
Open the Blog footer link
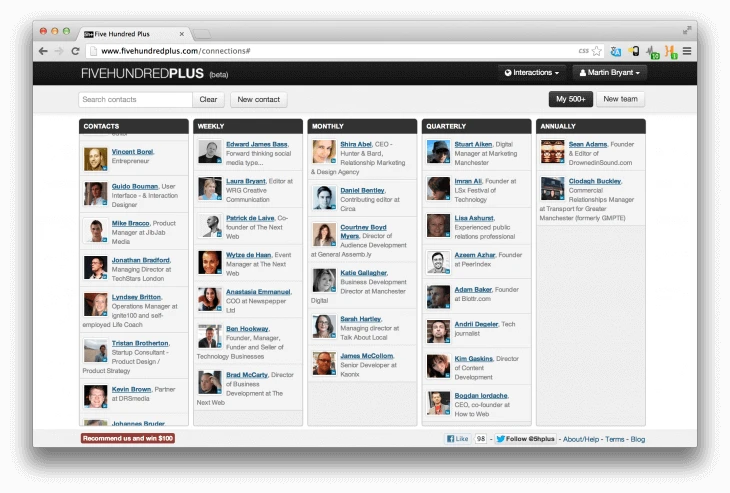638,439
